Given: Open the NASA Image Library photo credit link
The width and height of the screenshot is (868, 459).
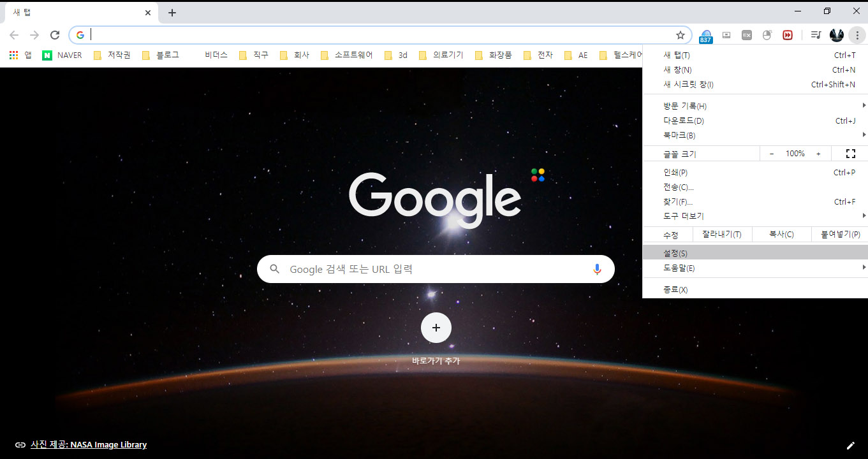Looking at the screenshot, I should pos(89,445).
